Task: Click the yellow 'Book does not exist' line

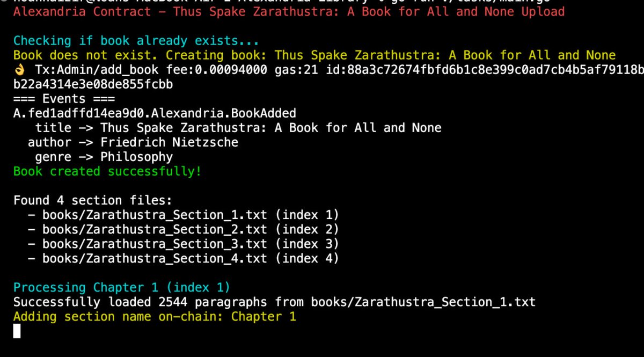Action: [314, 55]
